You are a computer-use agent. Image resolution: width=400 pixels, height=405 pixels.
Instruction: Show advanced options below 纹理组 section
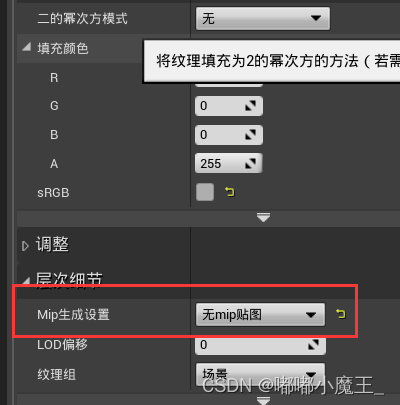tap(263, 400)
